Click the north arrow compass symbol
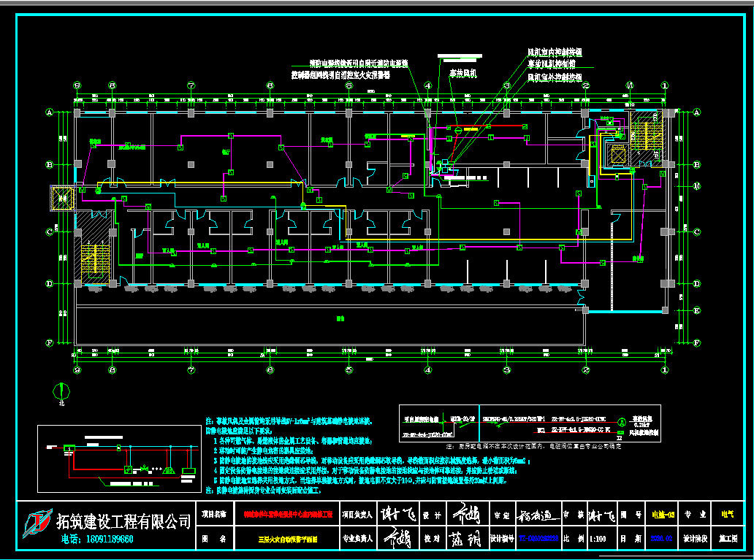The height and width of the screenshot is (560, 754). click(x=58, y=394)
